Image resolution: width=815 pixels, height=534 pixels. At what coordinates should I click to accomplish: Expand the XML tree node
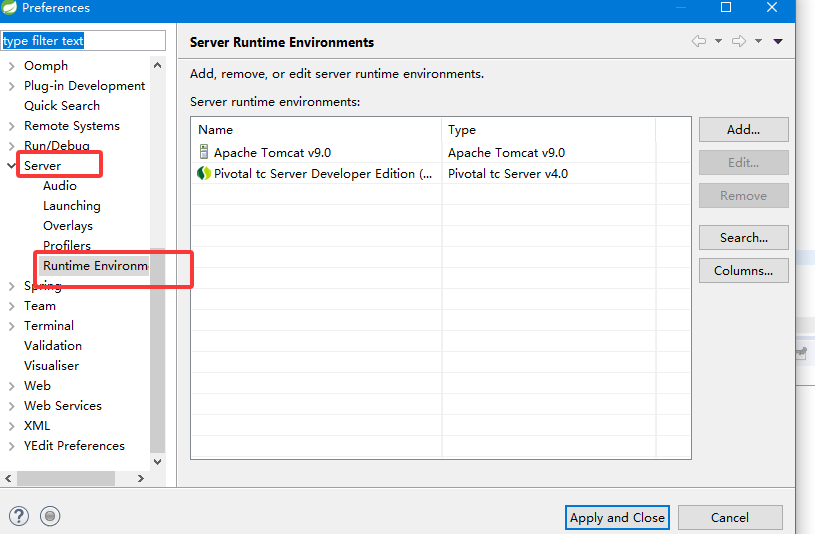click(x=11, y=426)
